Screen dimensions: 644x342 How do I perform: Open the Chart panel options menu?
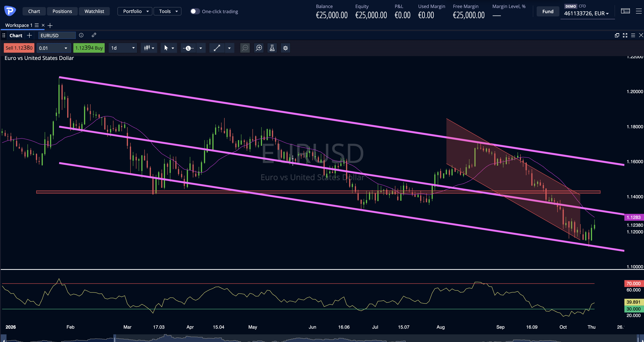(633, 35)
